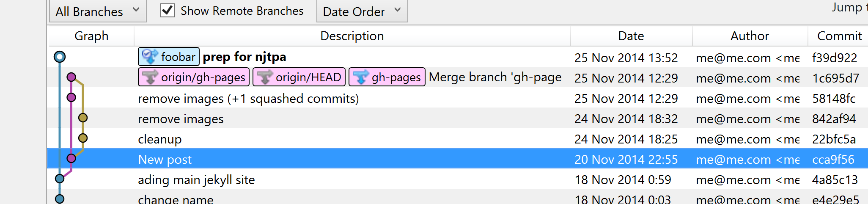Image resolution: width=868 pixels, height=204 pixels.
Task: Open the All Branches dropdown
Action: point(98,11)
